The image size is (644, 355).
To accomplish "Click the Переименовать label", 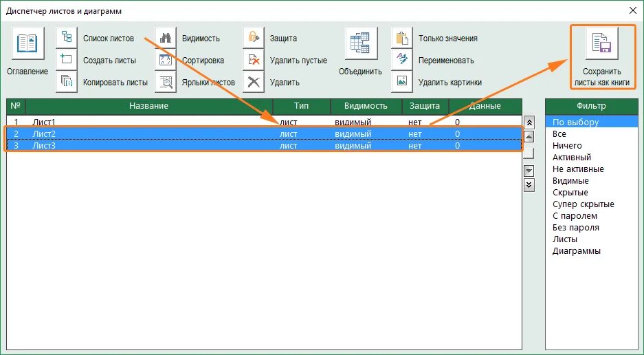I will click(x=446, y=60).
